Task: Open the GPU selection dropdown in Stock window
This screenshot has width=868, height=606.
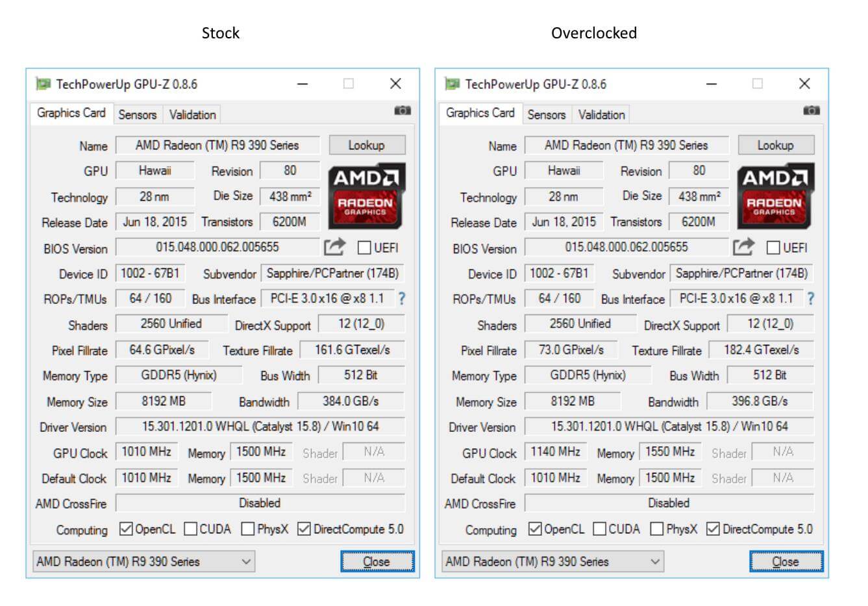Action: tap(143, 561)
